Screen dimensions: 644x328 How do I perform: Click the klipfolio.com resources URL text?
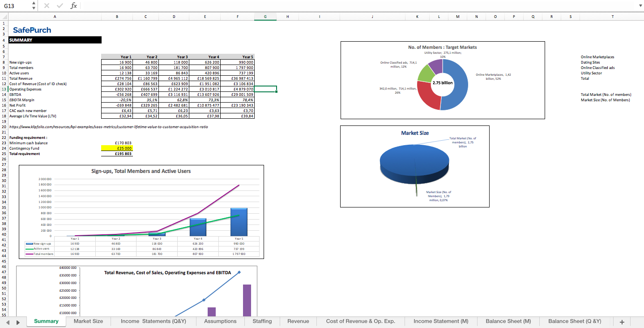click(109, 127)
